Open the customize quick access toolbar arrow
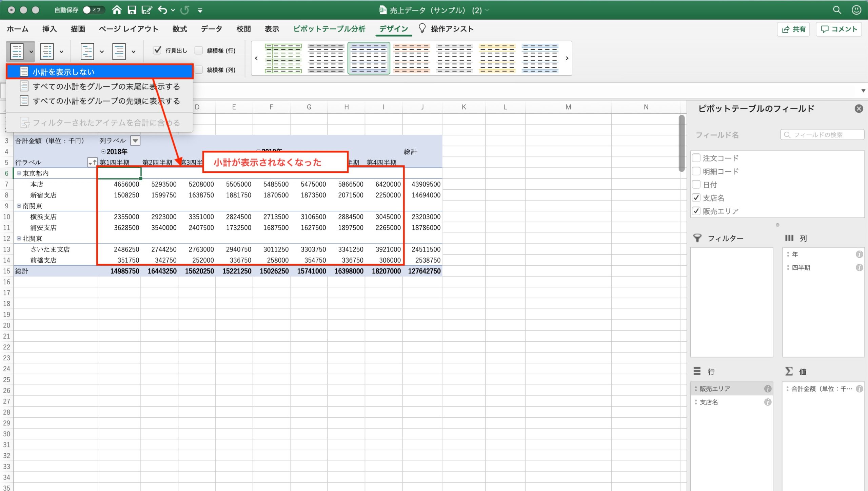Image resolution: width=868 pixels, height=491 pixels. pyautogui.click(x=200, y=11)
